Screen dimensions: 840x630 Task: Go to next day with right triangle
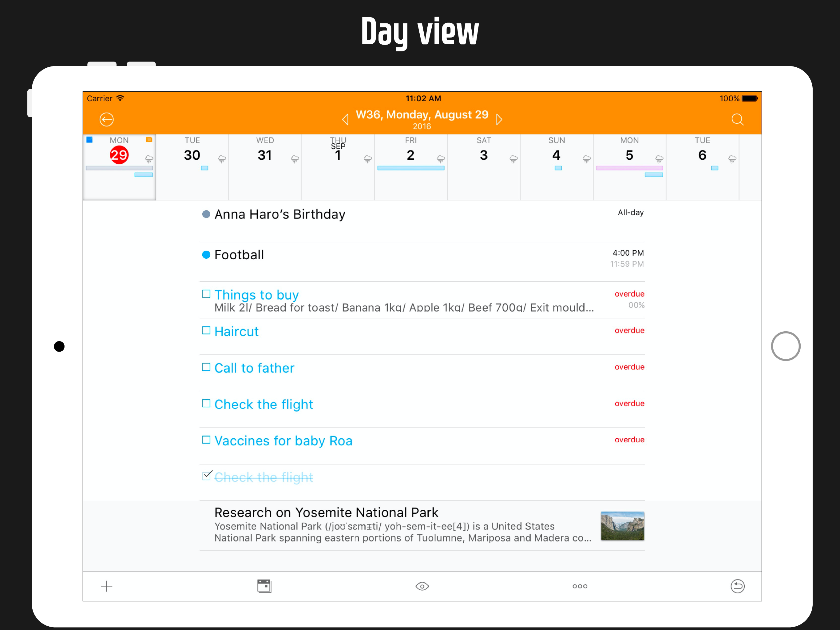[499, 119]
